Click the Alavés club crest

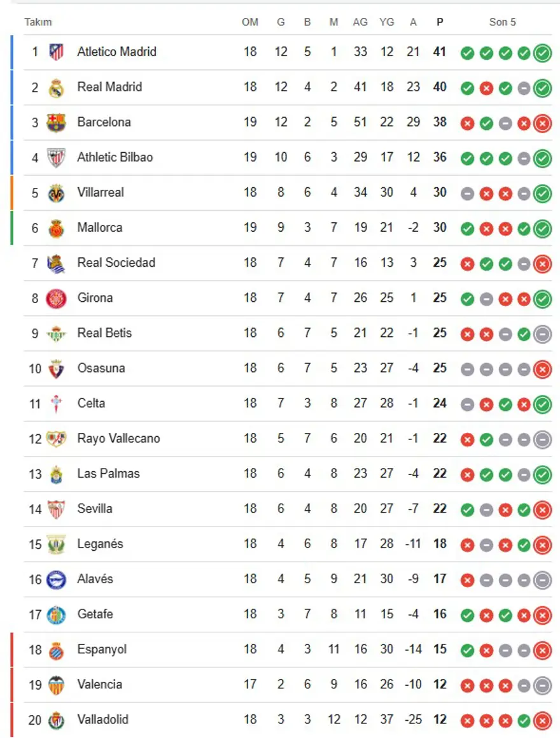[56, 579]
